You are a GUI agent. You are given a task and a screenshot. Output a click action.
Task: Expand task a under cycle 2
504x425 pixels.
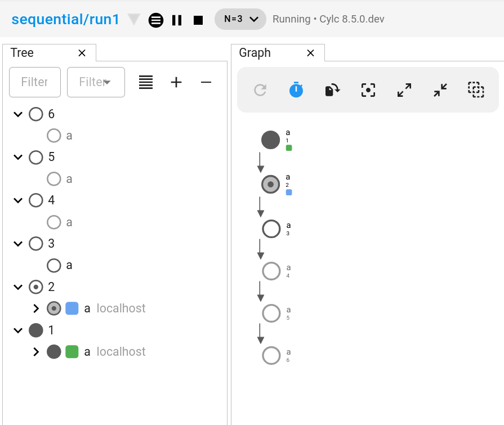coord(36,308)
